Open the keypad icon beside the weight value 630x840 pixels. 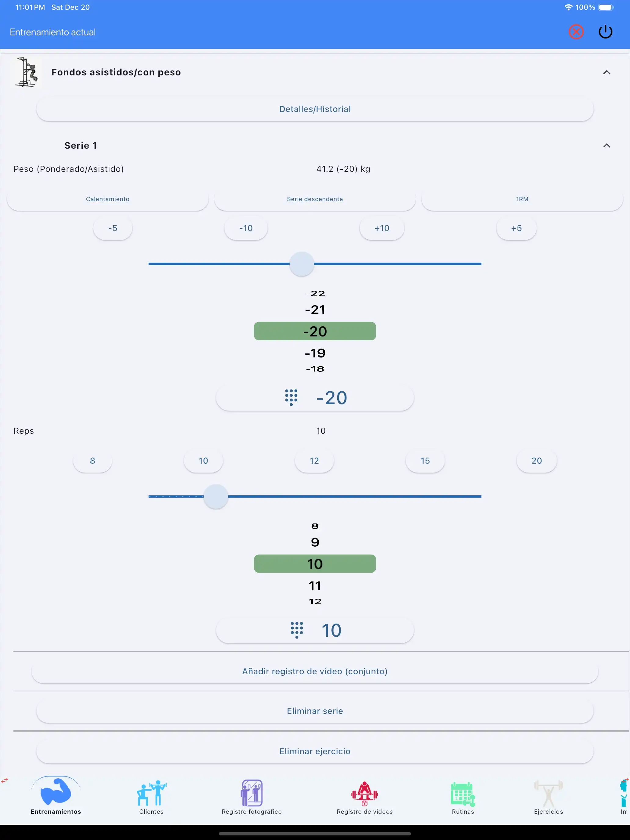pyautogui.click(x=291, y=397)
